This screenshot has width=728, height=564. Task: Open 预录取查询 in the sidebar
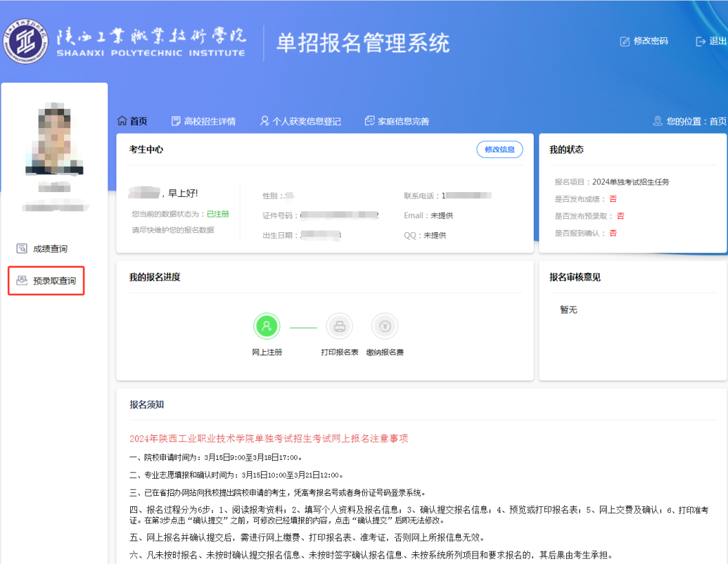[x=54, y=281]
